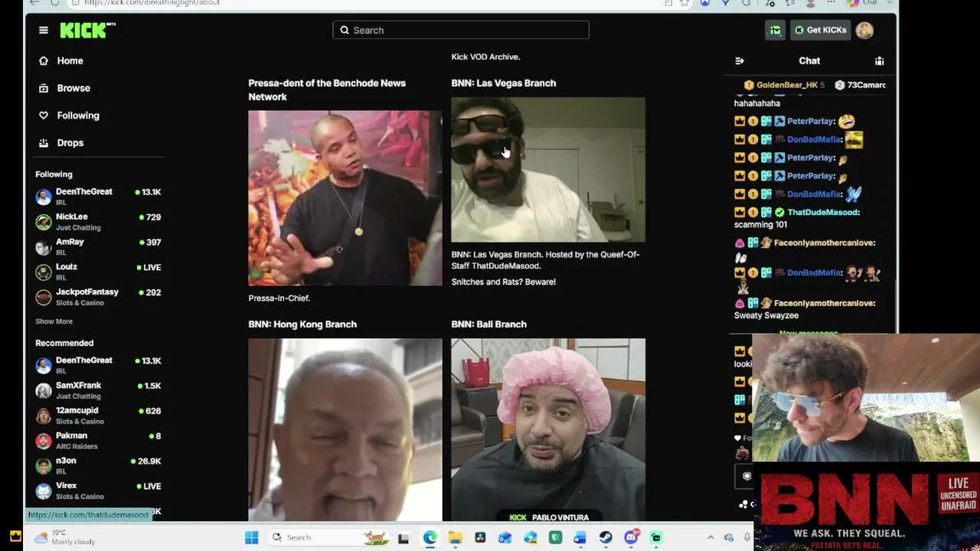Open the Windows Start menu
The width and height of the screenshot is (980, 551).
pyautogui.click(x=252, y=537)
